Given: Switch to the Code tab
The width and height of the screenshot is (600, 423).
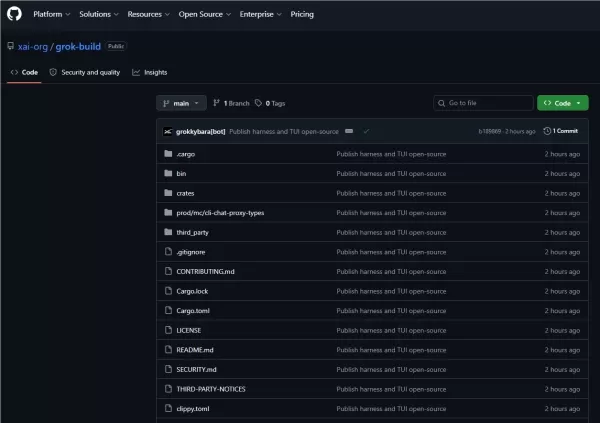Looking at the screenshot, I should tap(24, 72).
